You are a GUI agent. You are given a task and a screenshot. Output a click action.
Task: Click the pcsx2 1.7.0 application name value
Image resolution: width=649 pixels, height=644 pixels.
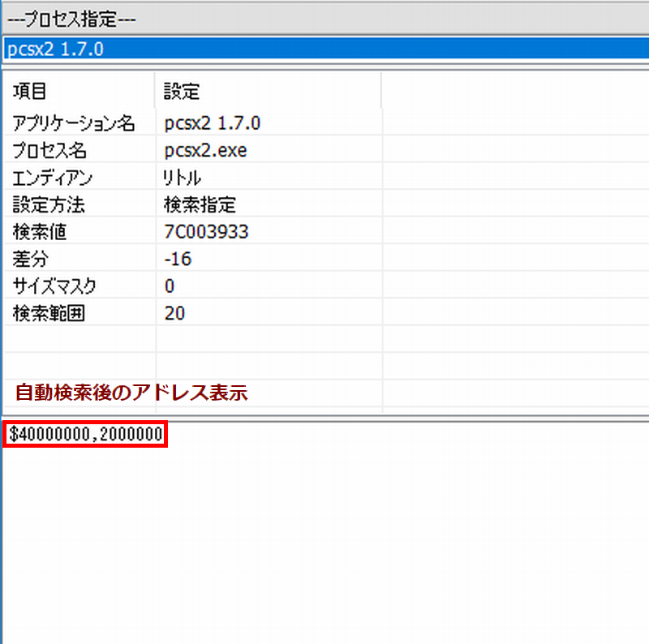[x=212, y=123]
